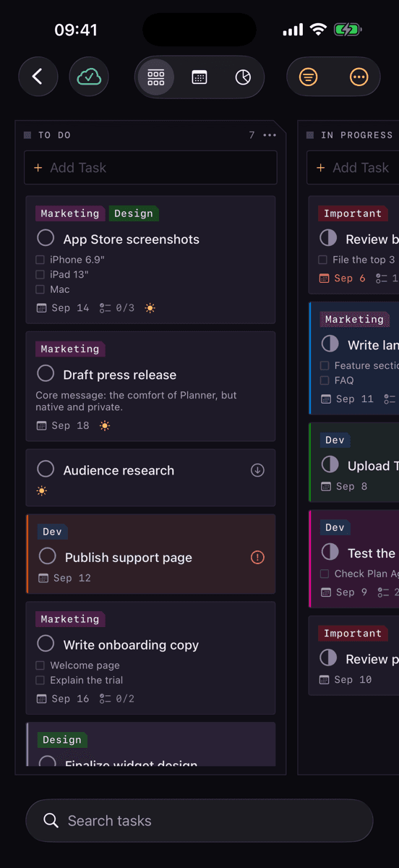
Task: Click the Sep 9 due date
Action: (x=345, y=592)
